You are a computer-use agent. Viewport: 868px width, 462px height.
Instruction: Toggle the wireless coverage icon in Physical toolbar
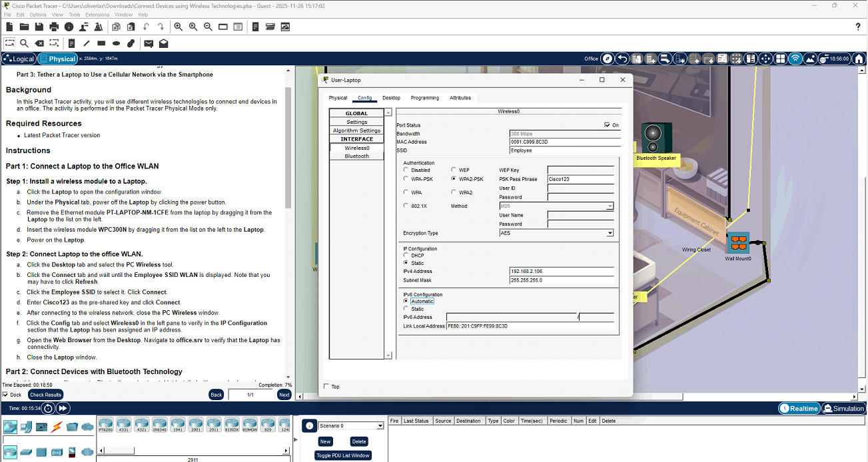pos(795,59)
